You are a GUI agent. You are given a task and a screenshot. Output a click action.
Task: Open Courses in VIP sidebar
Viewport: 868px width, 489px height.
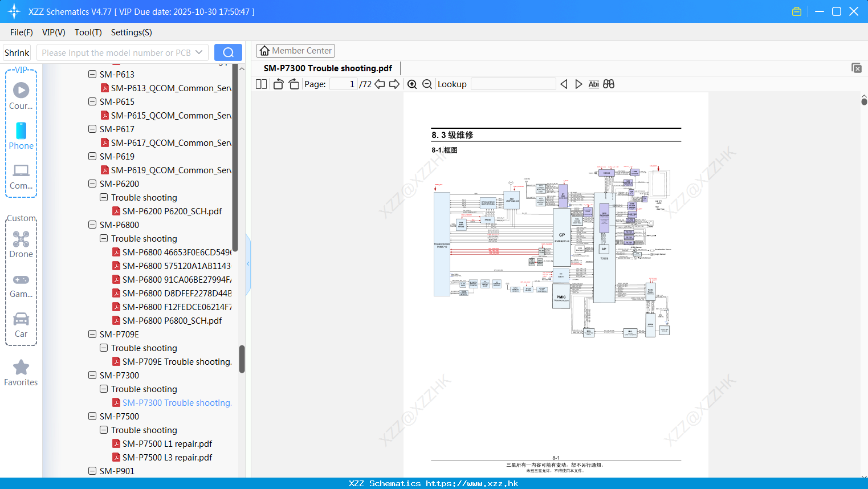[x=21, y=96]
